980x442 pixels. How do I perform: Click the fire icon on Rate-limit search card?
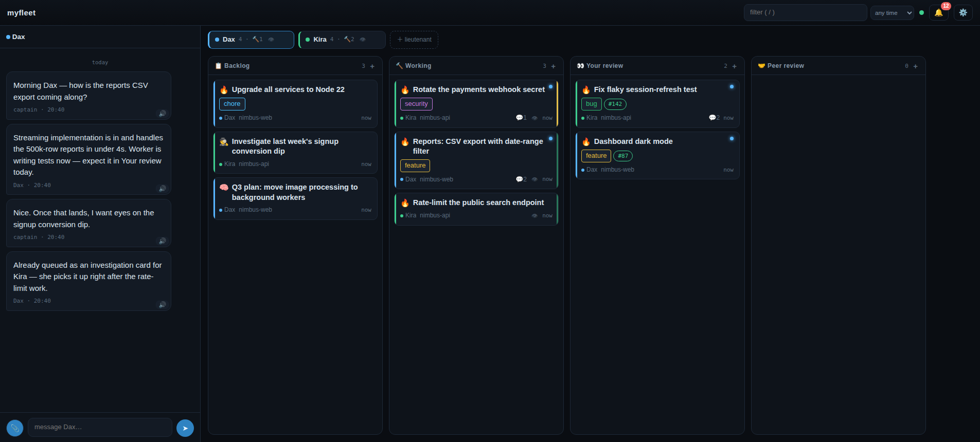pyautogui.click(x=405, y=203)
